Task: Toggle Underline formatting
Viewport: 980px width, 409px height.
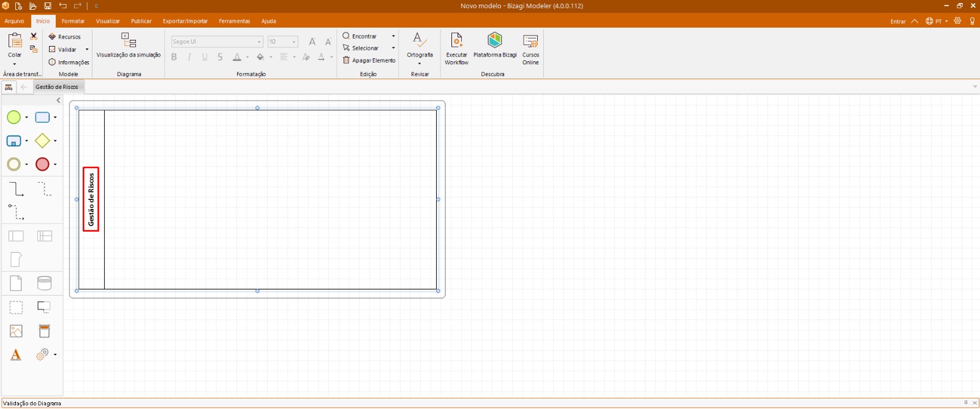Action: 205,57
